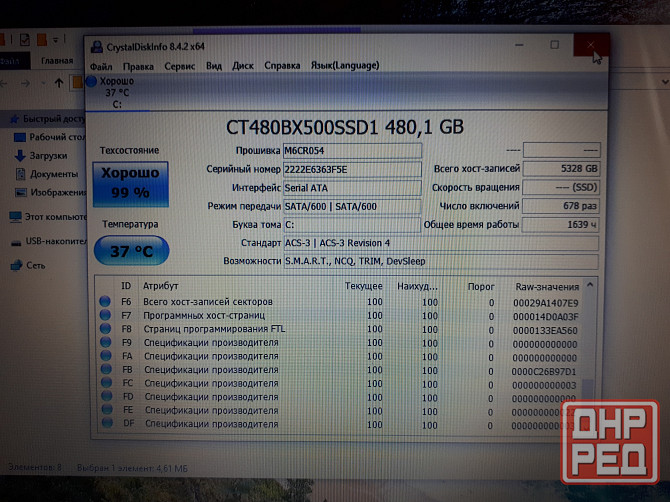Image resolution: width=670 pixels, height=502 pixels.
Task: Select Сеть in Explorer sidebar
Action: coord(28,265)
